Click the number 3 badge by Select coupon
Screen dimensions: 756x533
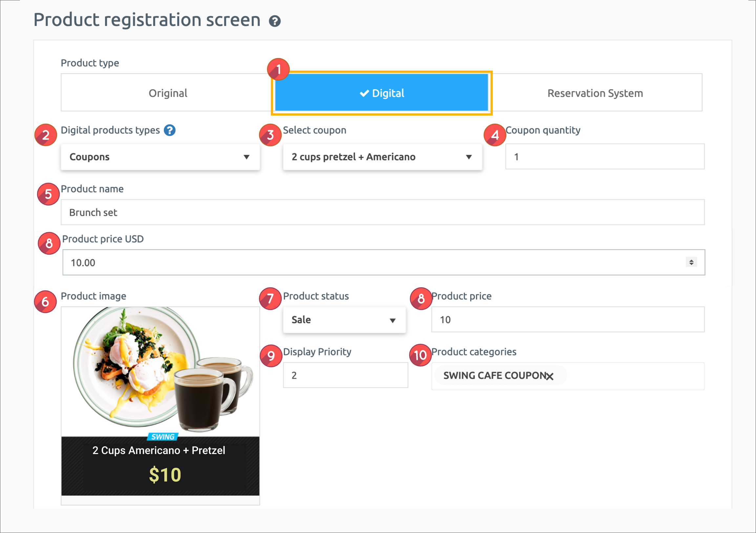click(x=270, y=135)
